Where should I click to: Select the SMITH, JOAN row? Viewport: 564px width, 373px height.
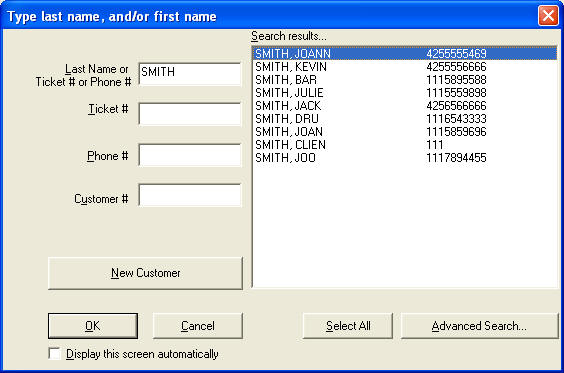[405, 131]
